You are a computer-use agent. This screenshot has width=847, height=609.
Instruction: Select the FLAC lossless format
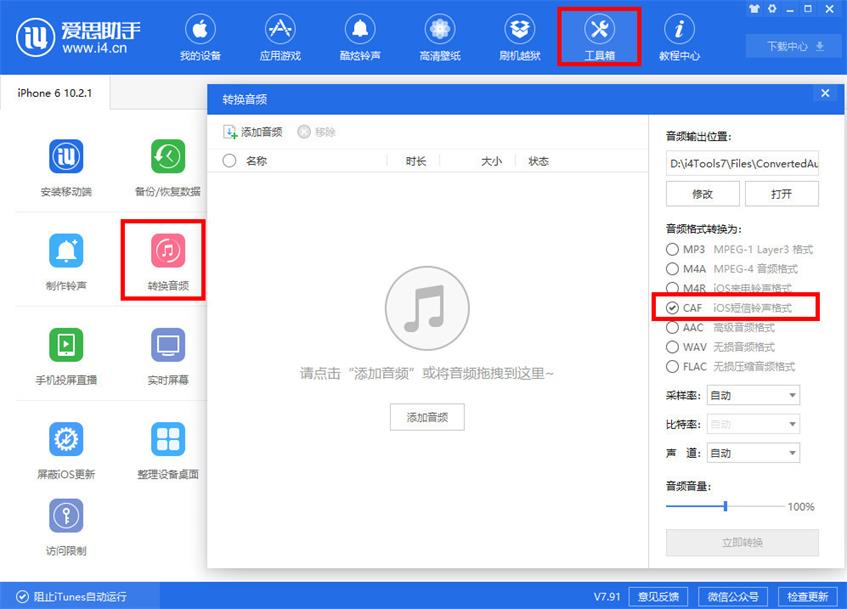672,367
